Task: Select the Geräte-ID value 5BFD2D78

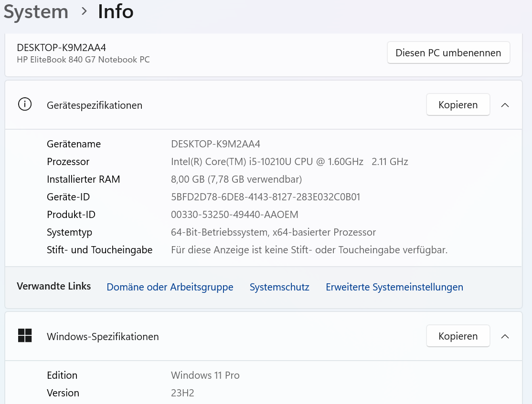Action: click(266, 197)
